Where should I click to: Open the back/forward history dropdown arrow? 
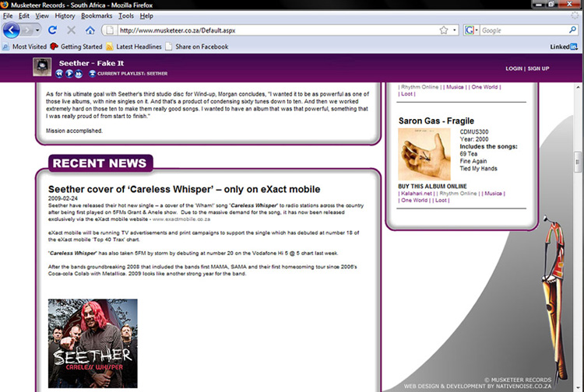click(x=37, y=30)
